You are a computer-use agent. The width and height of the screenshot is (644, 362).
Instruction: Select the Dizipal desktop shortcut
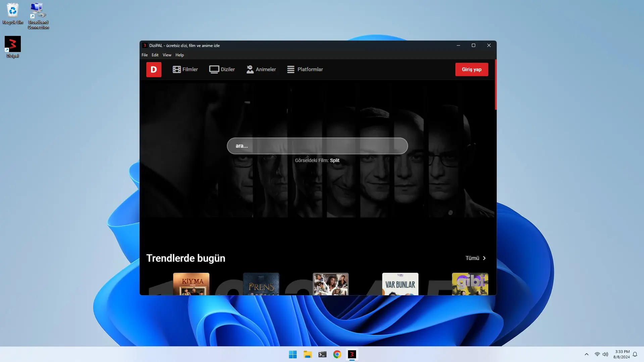click(13, 47)
